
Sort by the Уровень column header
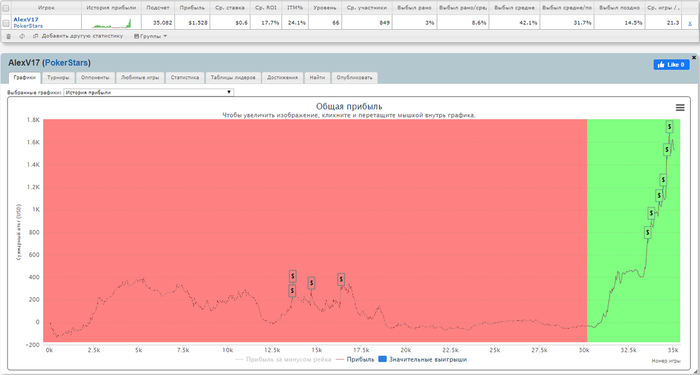tap(325, 8)
